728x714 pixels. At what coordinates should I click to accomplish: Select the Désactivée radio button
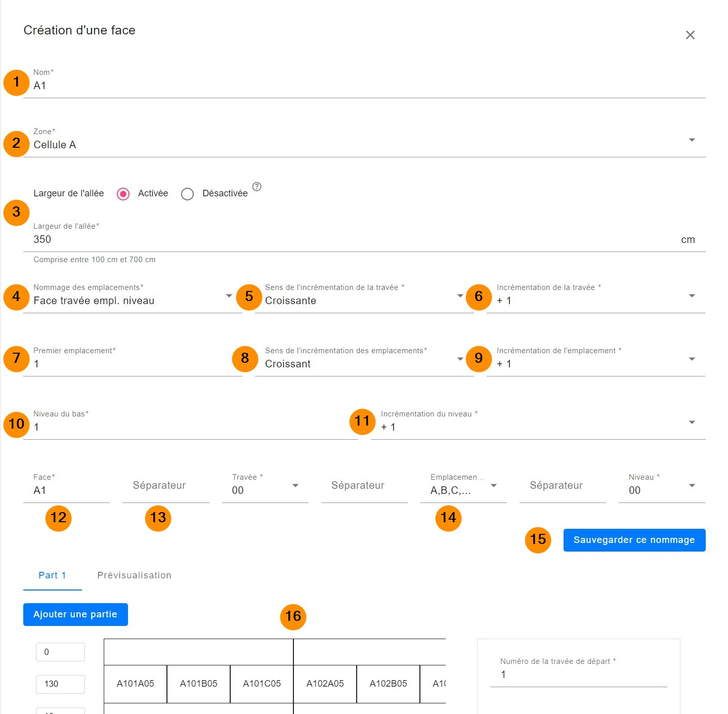pos(188,194)
